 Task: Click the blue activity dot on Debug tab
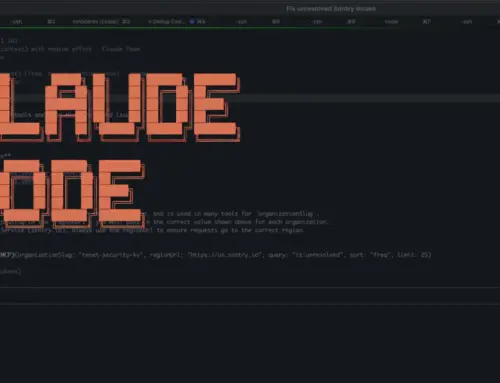coord(192,22)
